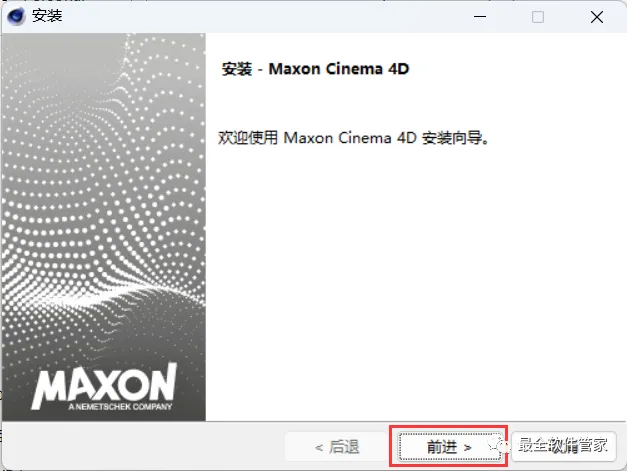Go back using the < 后退 button
Screen dimensions: 627x471
tap(337, 446)
